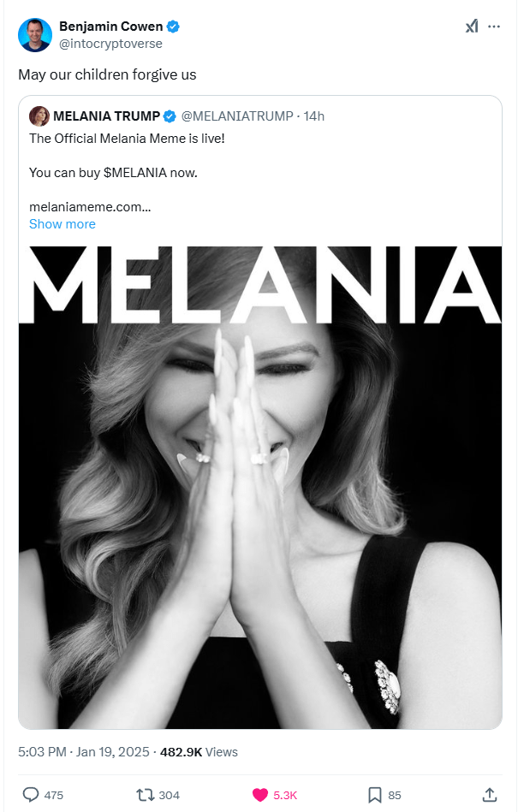Expand the tweet with Show more
Image resolution: width=518 pixels, height=812 pixels.
tap(62, 223)
